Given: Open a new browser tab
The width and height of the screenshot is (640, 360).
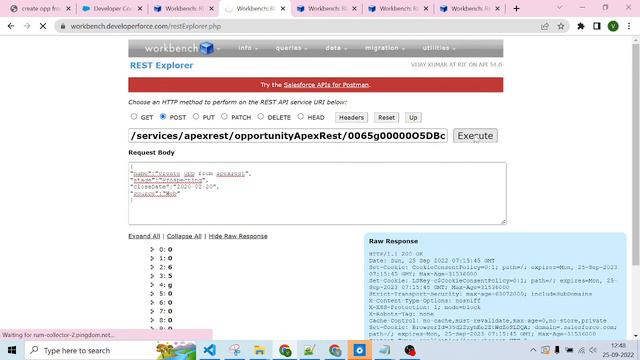Looking at the screenshot, I should [516, 9].
